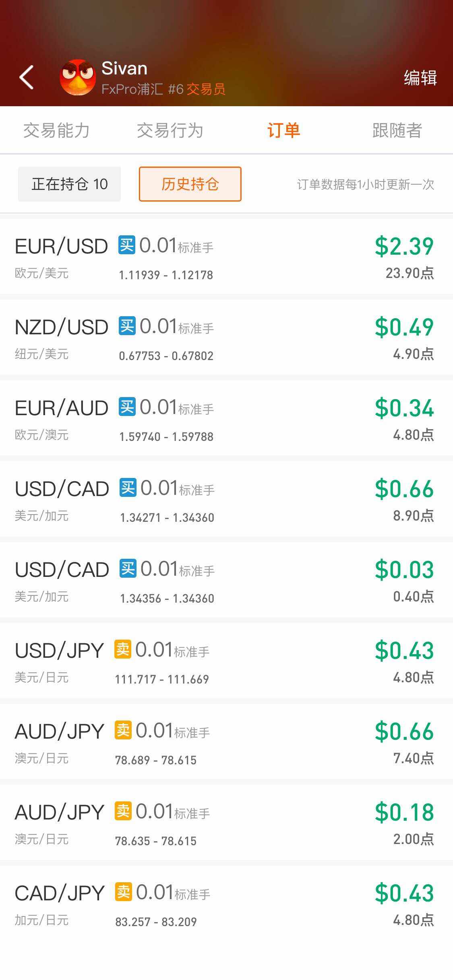Open the 跟随者 followers tab
This screenshot has height=980, width=453.
coord(397,130)
